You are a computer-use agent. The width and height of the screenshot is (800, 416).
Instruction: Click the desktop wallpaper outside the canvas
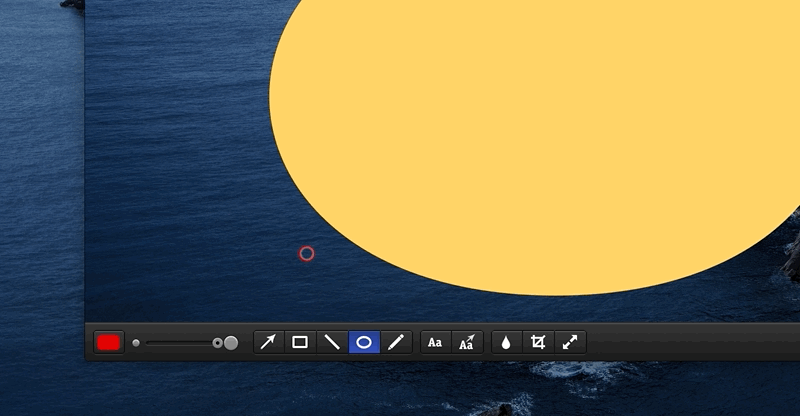(40, 200)
